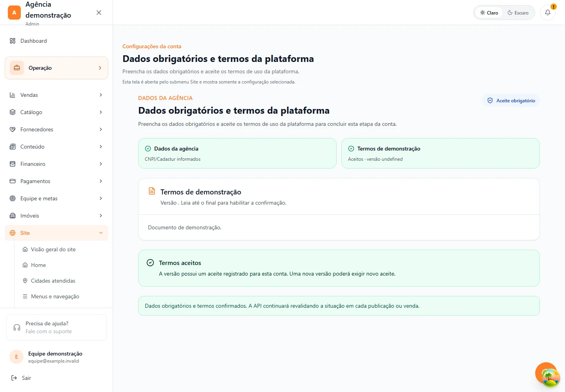This screenshot has width=565, height=392.
Task: Expand the Operação menu chevron
Action: point(100,68)
